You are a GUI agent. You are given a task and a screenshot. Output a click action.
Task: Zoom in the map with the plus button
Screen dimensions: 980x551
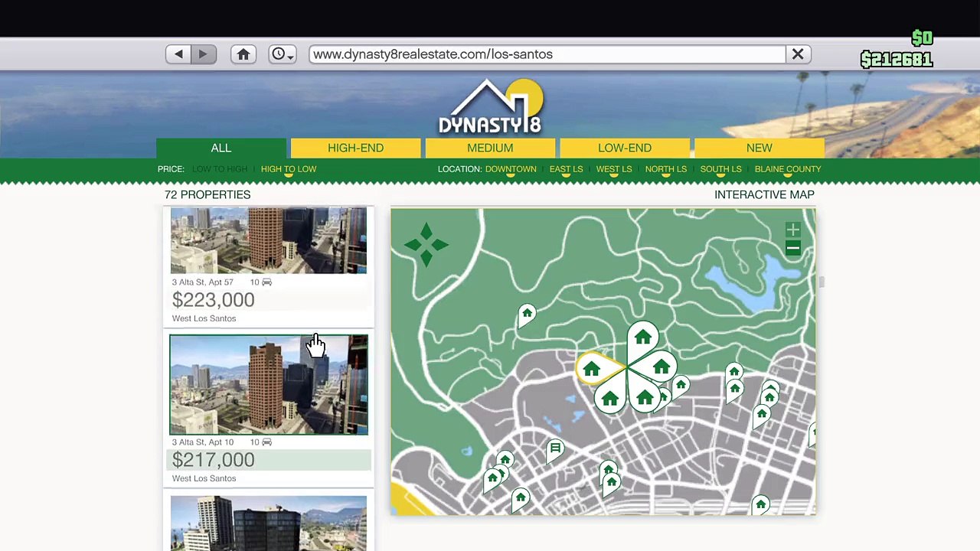[x=792, y=230]
